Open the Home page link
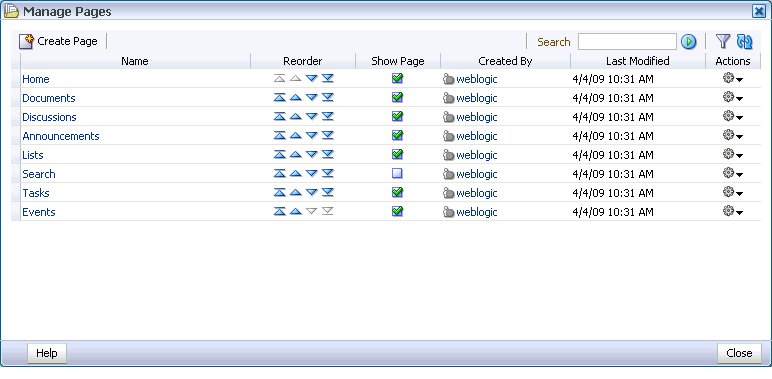772x379 pixels. click(36, 79)
